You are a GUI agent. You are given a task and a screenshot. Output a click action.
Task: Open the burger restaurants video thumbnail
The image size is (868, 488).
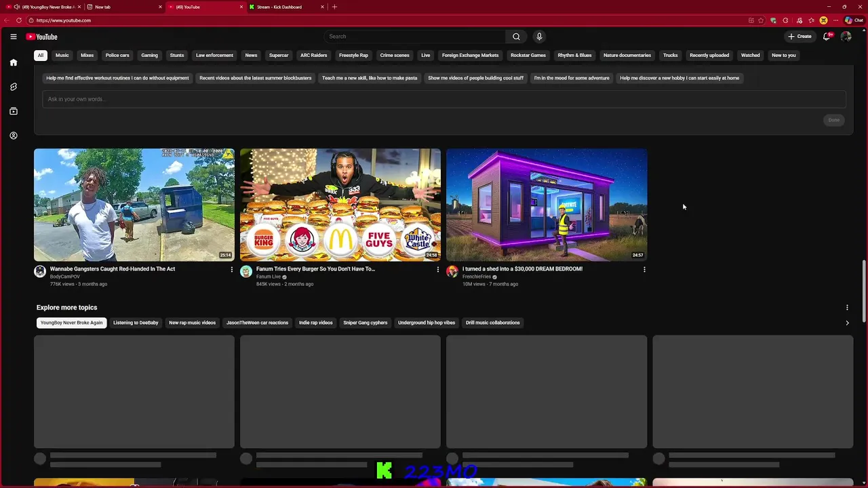click(340, 205)
